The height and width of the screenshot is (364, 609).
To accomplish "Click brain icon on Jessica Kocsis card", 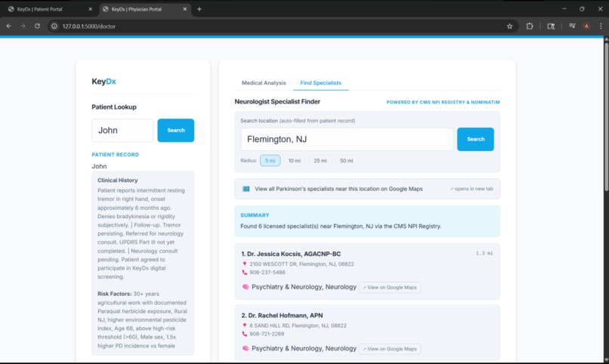I will 246,287.
